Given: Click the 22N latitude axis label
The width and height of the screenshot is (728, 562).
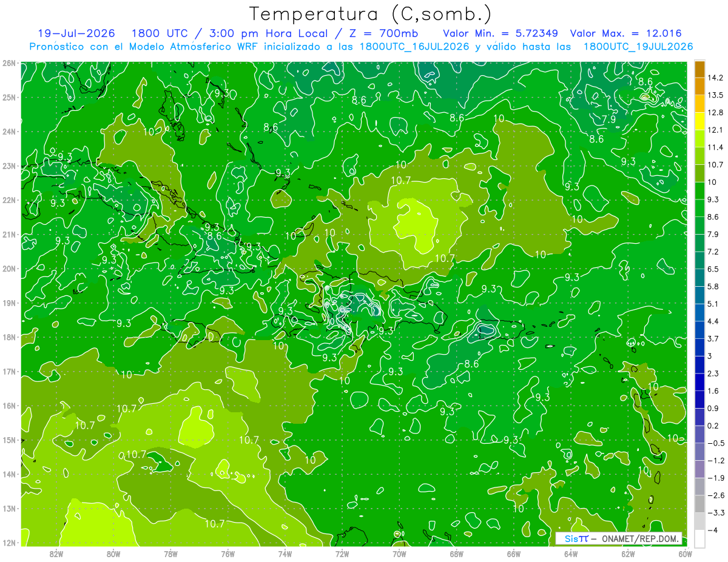Looking at the screenshot, I should pyautogui.click(x=9, y=200).
